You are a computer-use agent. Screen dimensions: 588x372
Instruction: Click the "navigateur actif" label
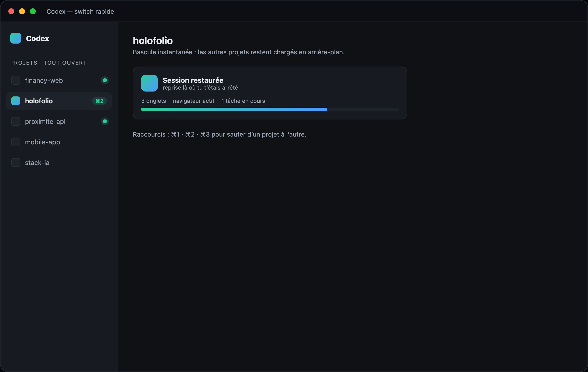point(194,101)
